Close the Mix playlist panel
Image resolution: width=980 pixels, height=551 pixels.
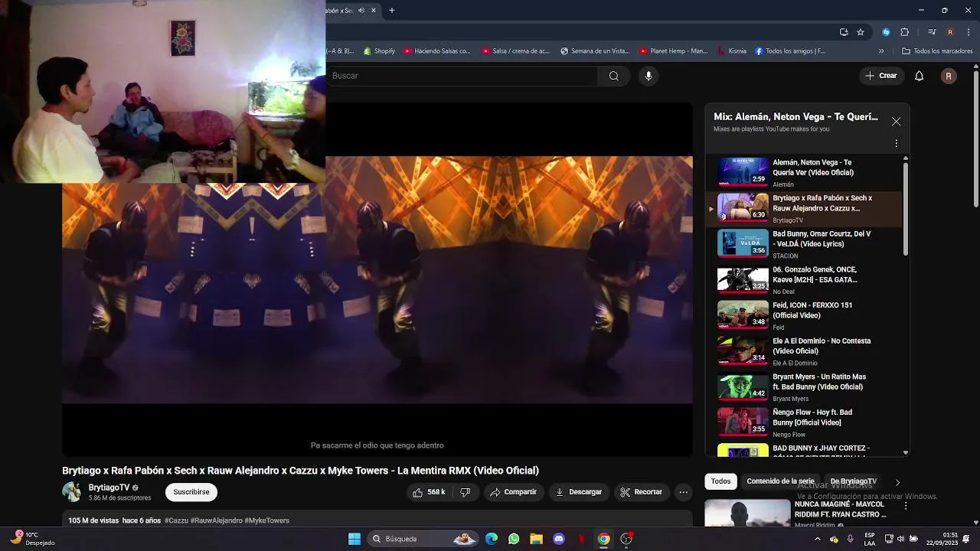click(x=896, y=122)
